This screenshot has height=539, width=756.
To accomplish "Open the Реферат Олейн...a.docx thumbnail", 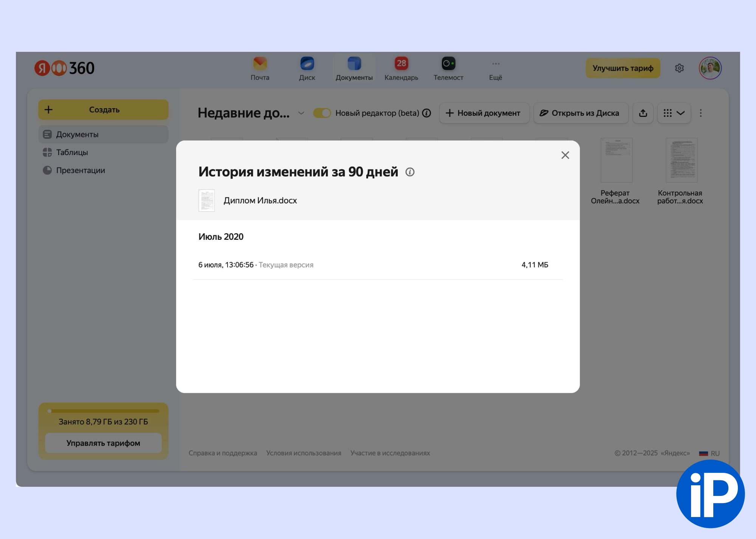I will 616,160.
